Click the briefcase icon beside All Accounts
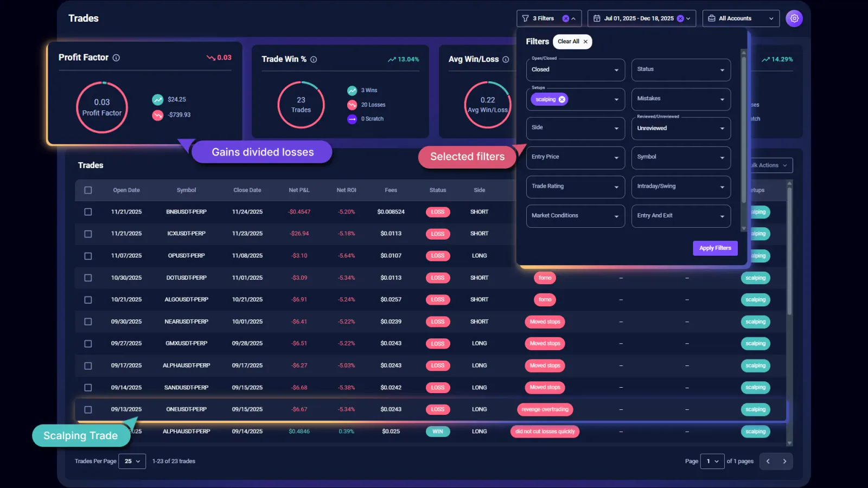The height and width of the screenshot is (488, 868). (712, 18)
